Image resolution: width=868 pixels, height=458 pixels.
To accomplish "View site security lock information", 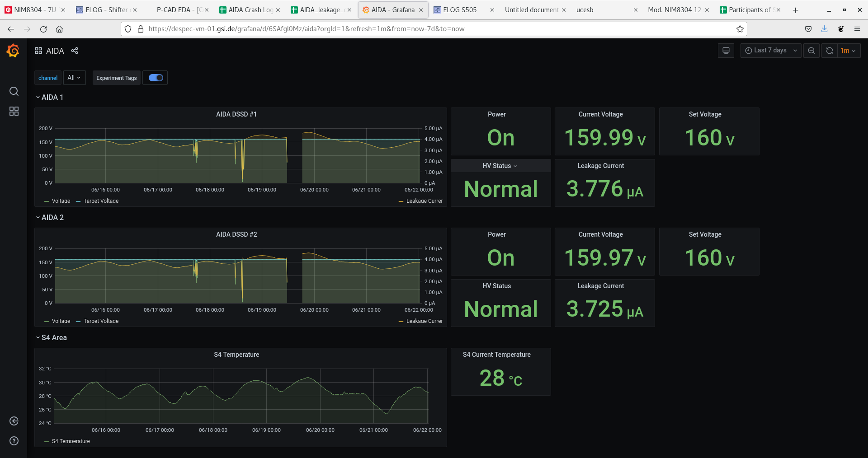I will point(141,29).
